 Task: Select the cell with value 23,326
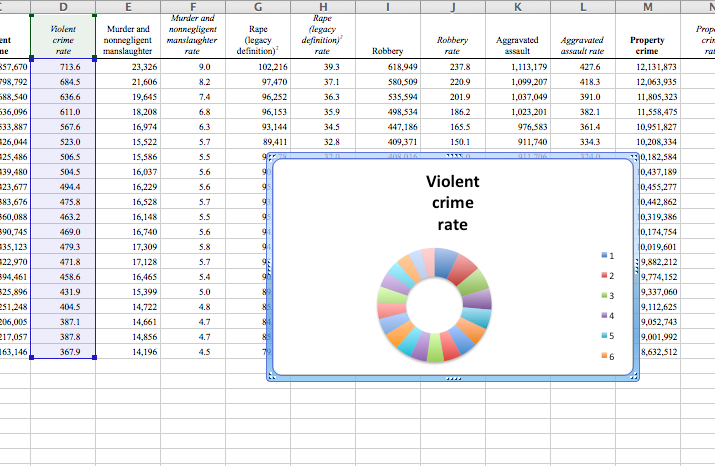(x=130, y=67)
